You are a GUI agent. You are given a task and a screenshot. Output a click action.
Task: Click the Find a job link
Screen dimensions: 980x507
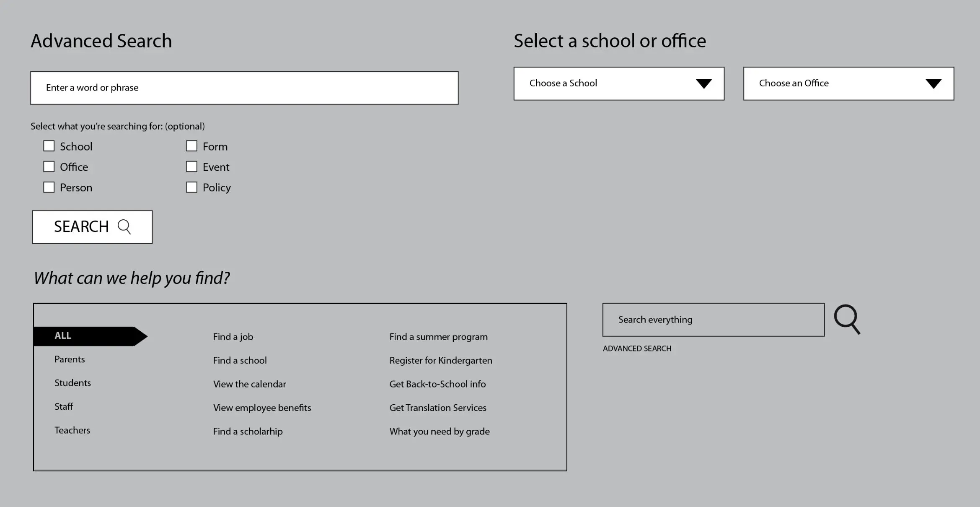pos(233,337)
